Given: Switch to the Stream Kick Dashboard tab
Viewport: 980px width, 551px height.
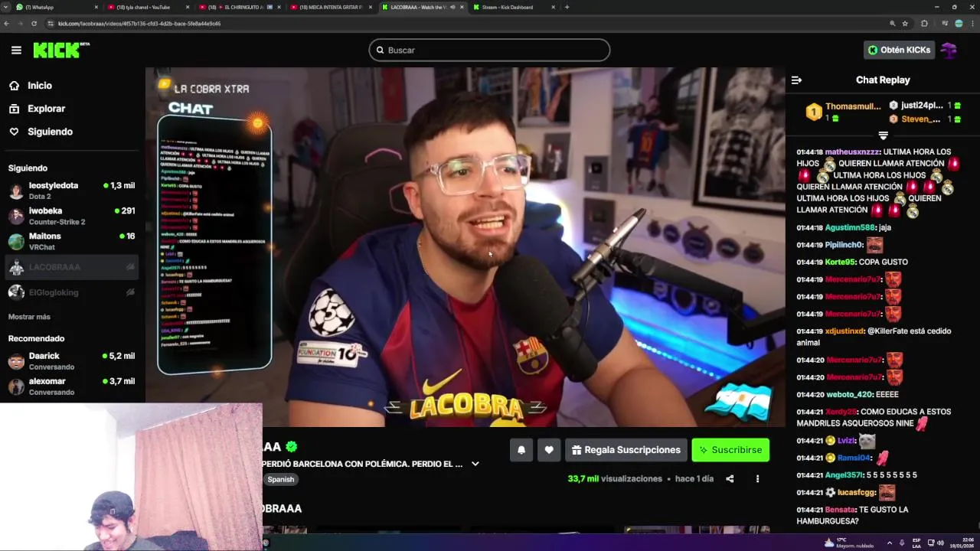Looking at the screenshot, I should 513,7.
